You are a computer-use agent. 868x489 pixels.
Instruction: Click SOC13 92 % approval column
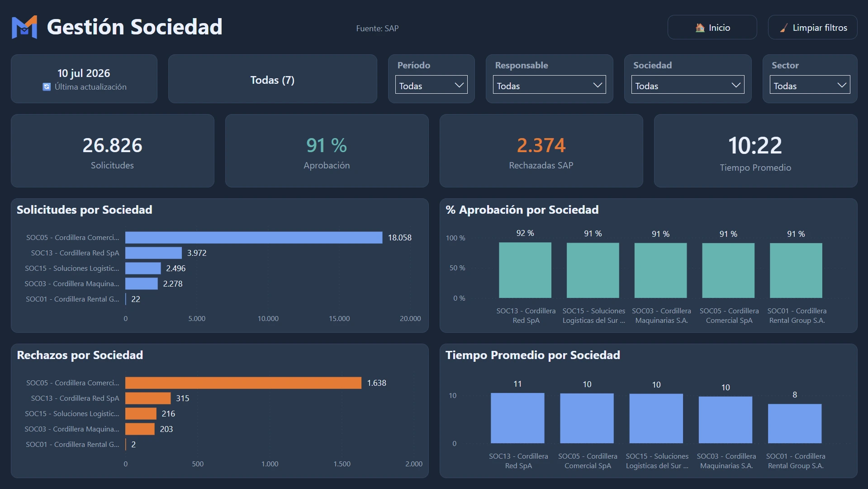click(x=525, y=270)
